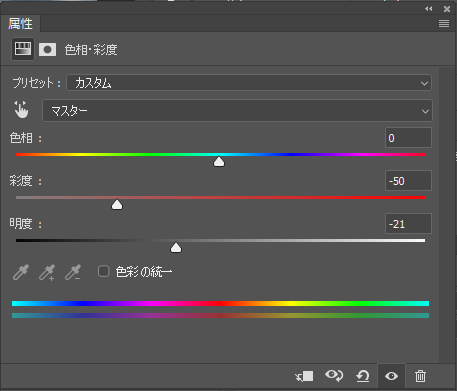The image size is (457, 391).
Task: Toggle adjustment layer visibility eye
Action: [x=391, y=376]
